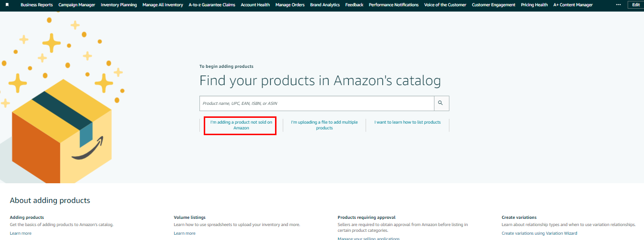Click the Edit button in top bar
Image resolution: width=644 pixels, height=240 pixels.
[636, 5]
